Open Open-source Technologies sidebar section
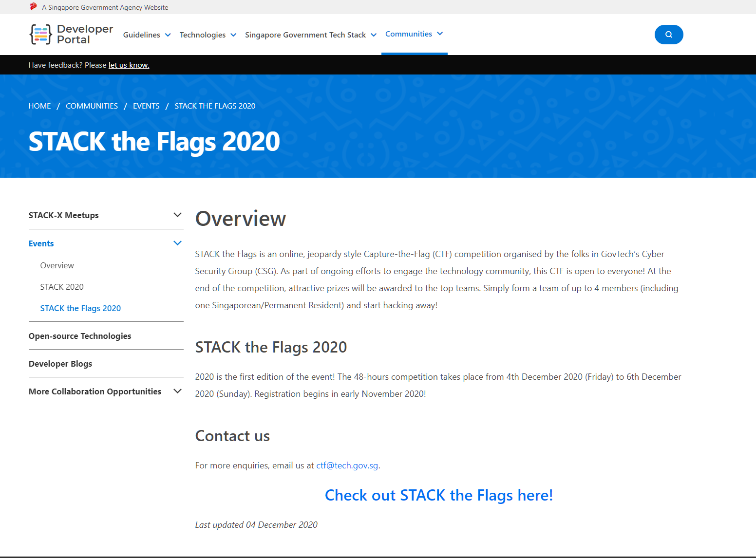The height and width of the screenshot is (558, 756). click(80, 336)
